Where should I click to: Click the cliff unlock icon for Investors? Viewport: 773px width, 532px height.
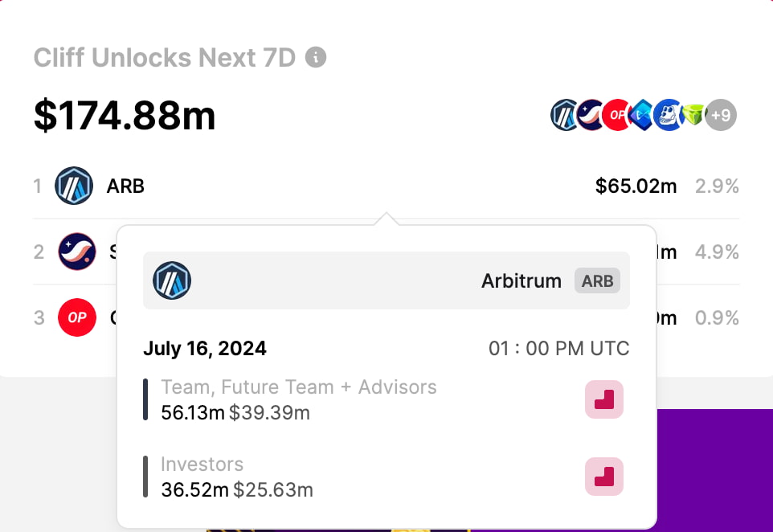604,477
